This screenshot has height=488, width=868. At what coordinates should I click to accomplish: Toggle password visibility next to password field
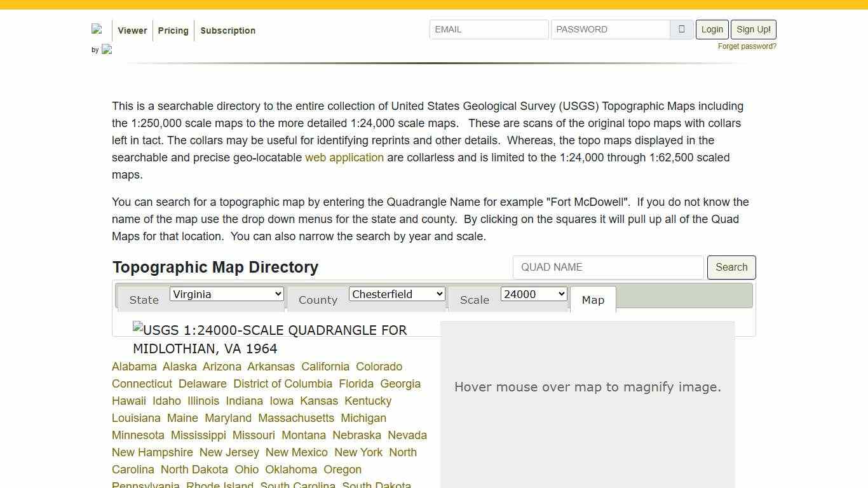coord(681,29)
